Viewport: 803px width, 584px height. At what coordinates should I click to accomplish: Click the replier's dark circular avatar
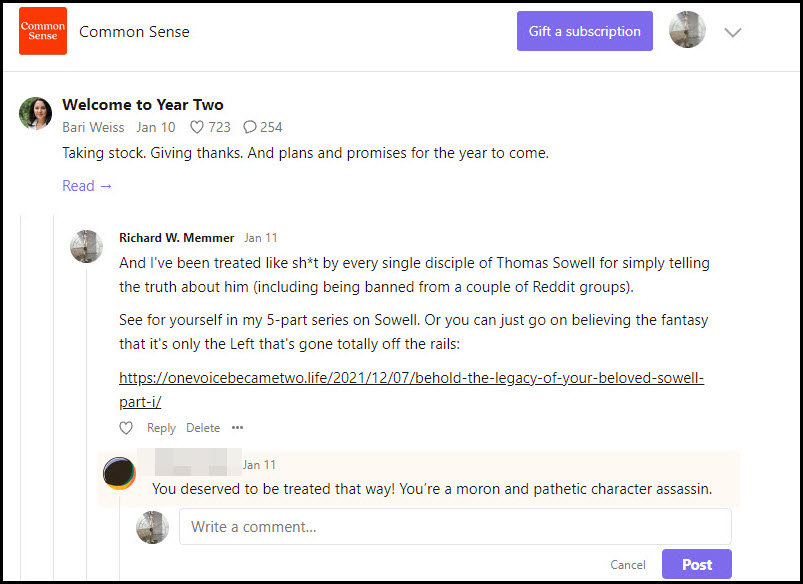point(119,473)
